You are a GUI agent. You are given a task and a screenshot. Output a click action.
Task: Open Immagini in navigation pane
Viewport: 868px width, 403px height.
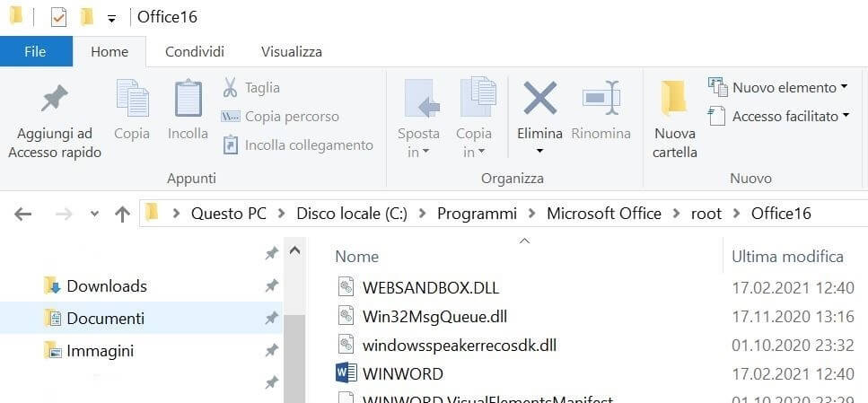click(89, 351)
